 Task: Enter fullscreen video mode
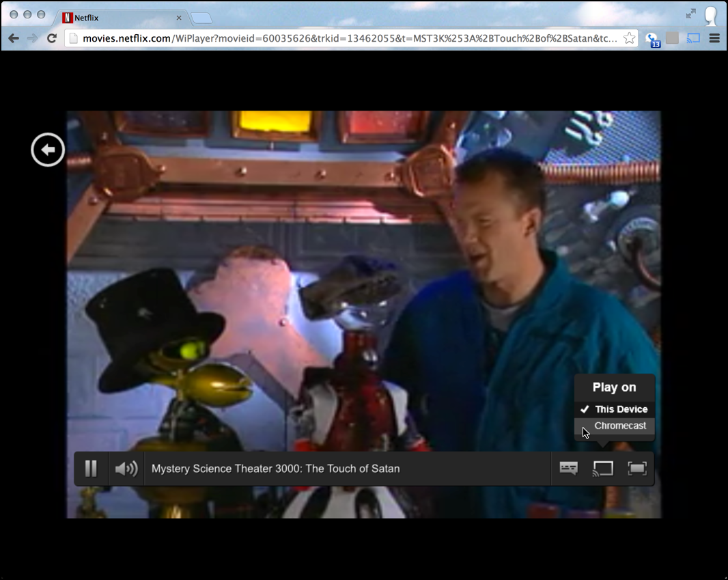[x=637, y=468]
